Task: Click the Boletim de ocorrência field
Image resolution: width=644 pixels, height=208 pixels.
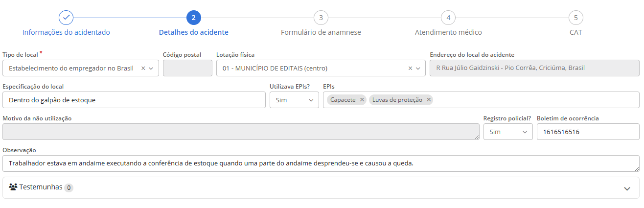Action: tap(588, 132)
